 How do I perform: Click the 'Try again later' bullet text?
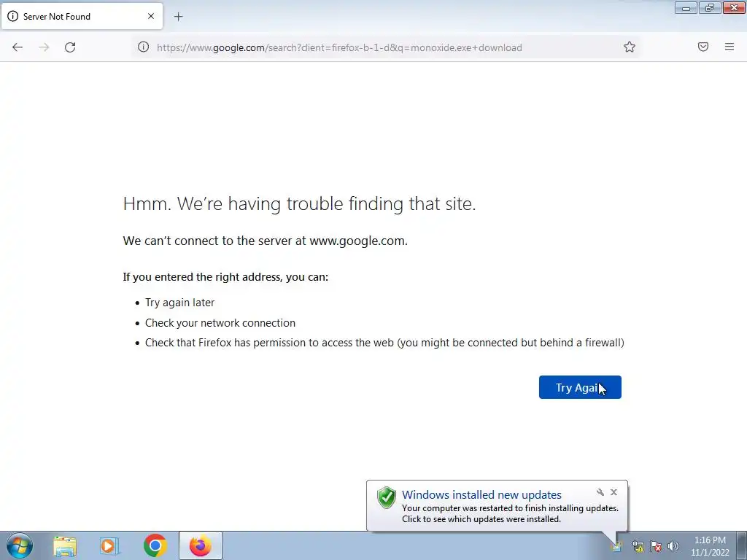pyautogui.click(x=179, y=303)
